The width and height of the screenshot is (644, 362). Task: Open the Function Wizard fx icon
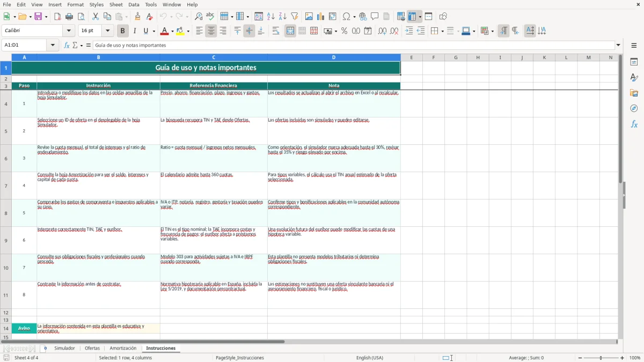(x=67, y=45)
